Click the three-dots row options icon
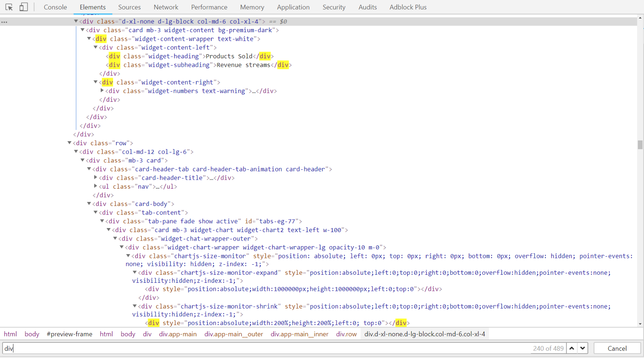The image size is (644, 358). (x=4, y=22)
